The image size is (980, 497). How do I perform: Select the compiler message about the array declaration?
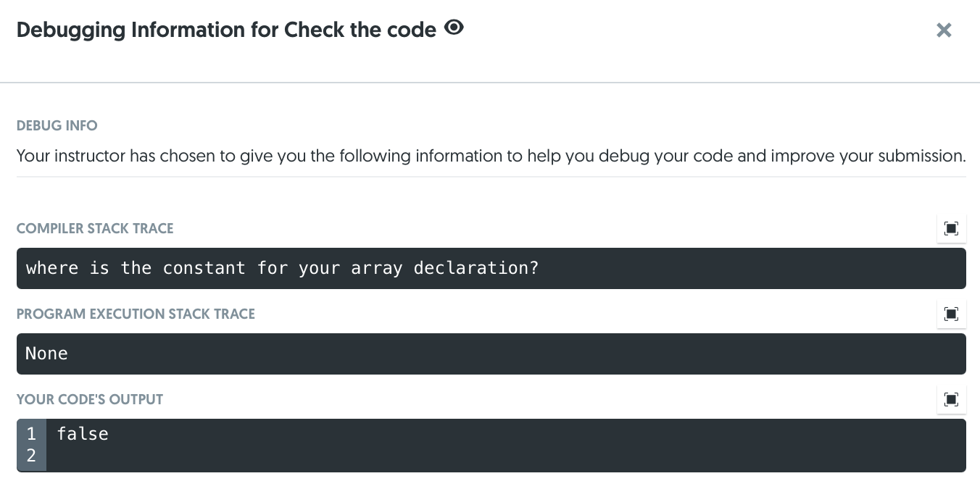(x=281, y=268)
